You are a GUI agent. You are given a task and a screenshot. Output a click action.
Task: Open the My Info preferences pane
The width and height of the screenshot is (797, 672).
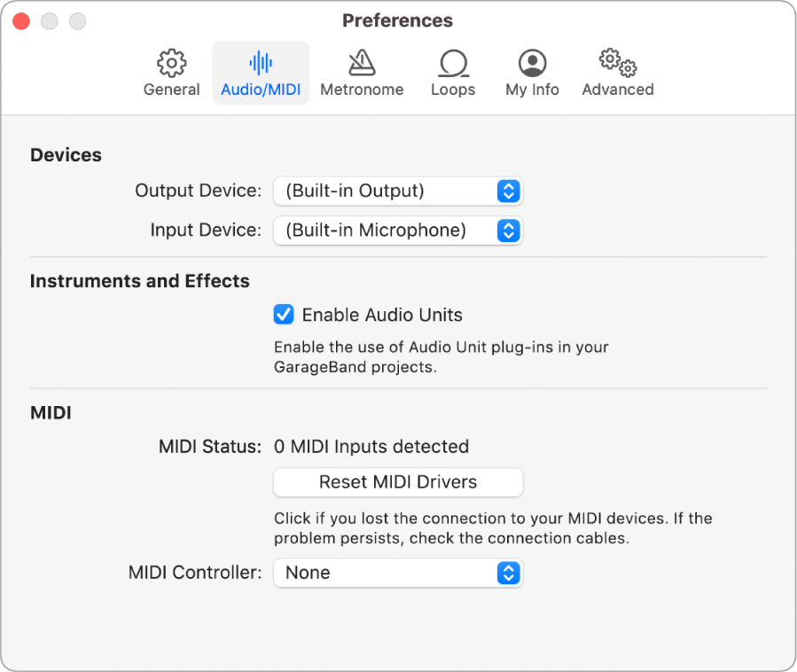pyautogui.click(x=531, y=71)
